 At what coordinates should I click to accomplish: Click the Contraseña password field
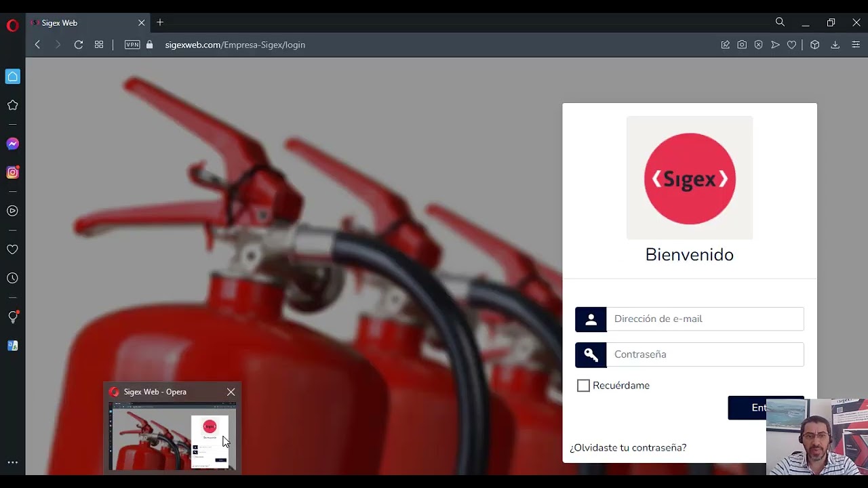[x=705, y=354]
